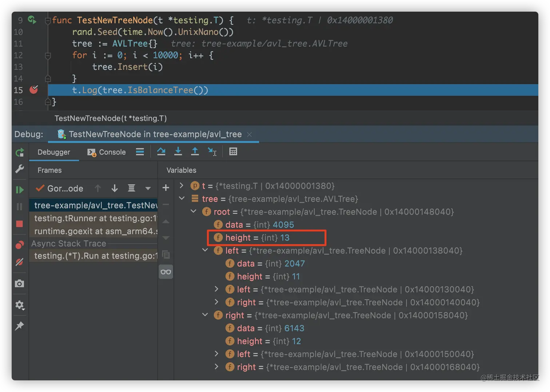The height and width of the screenshot is (392, 550).
Task: Add a new watch with the plus icon
Action: click(x=166, y=188)
